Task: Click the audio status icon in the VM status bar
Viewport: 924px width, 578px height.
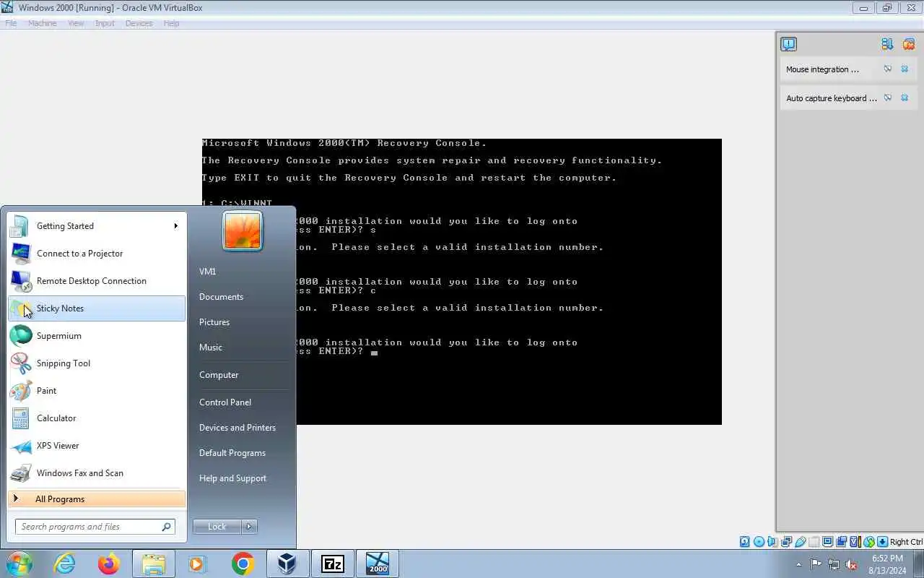Action: [x=772, y=542]
